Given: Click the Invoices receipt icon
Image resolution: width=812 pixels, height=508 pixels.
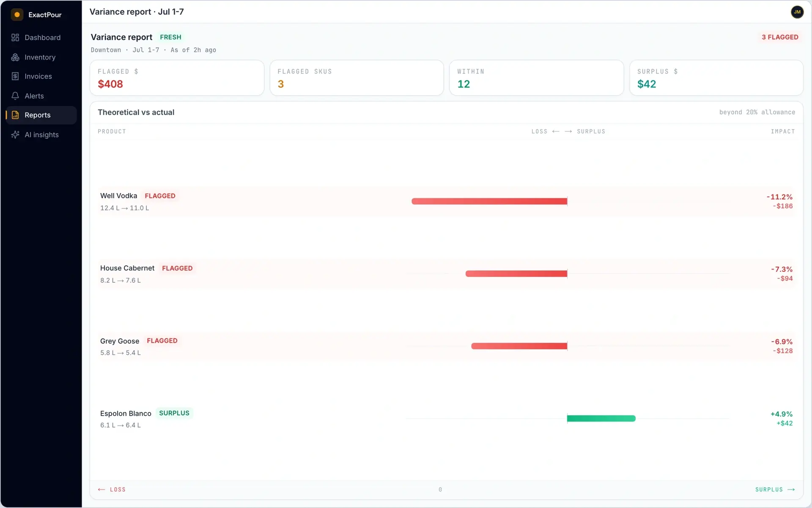Looking at the screenshot, I should coord(15,76).
